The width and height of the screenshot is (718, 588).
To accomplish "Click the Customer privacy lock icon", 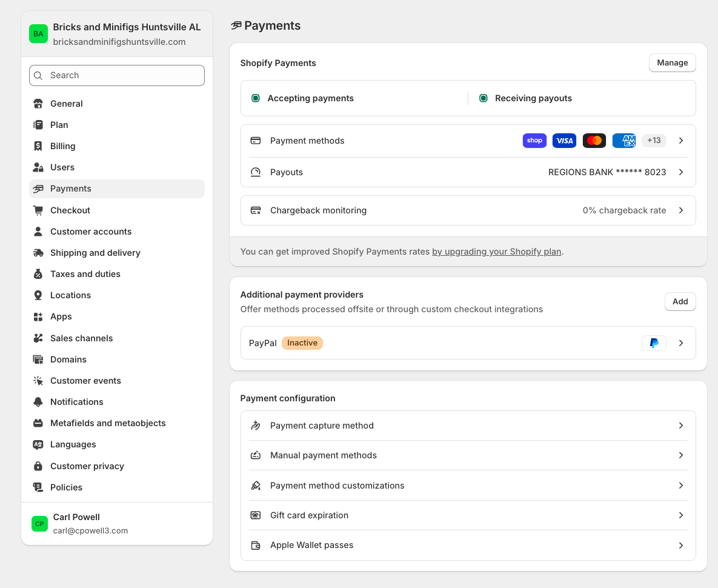I will (x=38, y=466).
